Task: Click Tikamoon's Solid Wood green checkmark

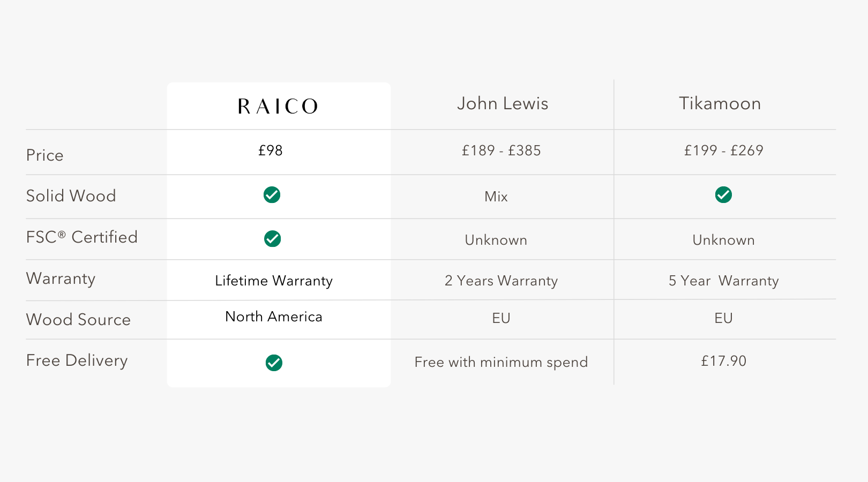Action: (723, 195)
